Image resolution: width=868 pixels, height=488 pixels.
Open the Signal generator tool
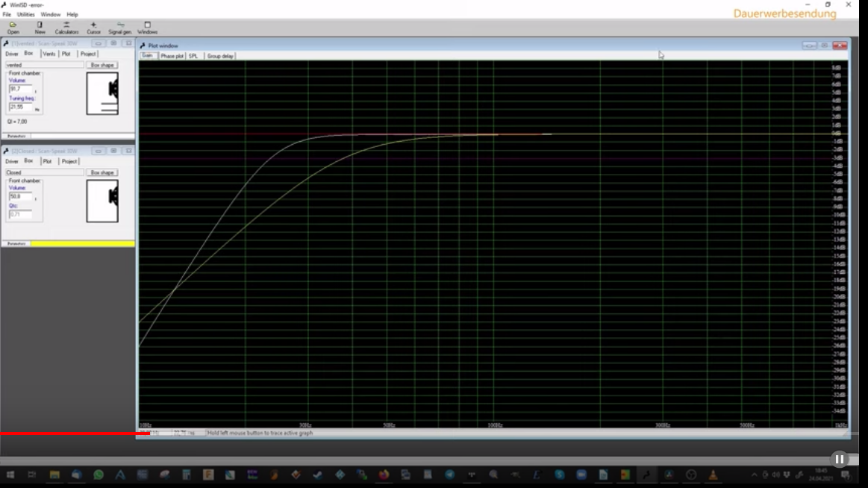click(x=119, y=28)
